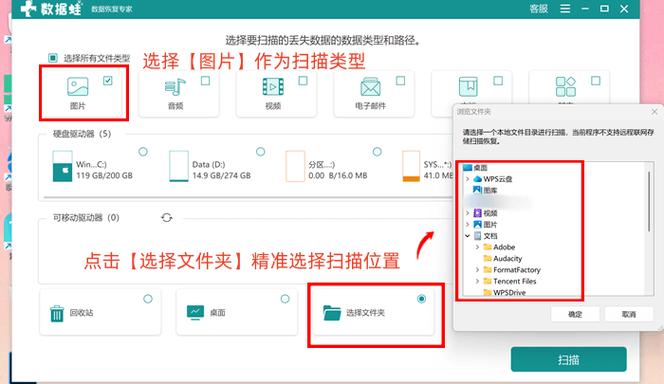Select the Win C: drive radio button
This screenshot has height=384, width=664.
point(143,152)
